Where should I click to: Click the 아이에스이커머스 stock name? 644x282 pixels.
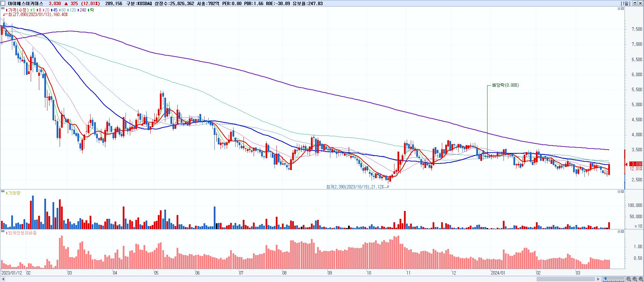[25, 3]
